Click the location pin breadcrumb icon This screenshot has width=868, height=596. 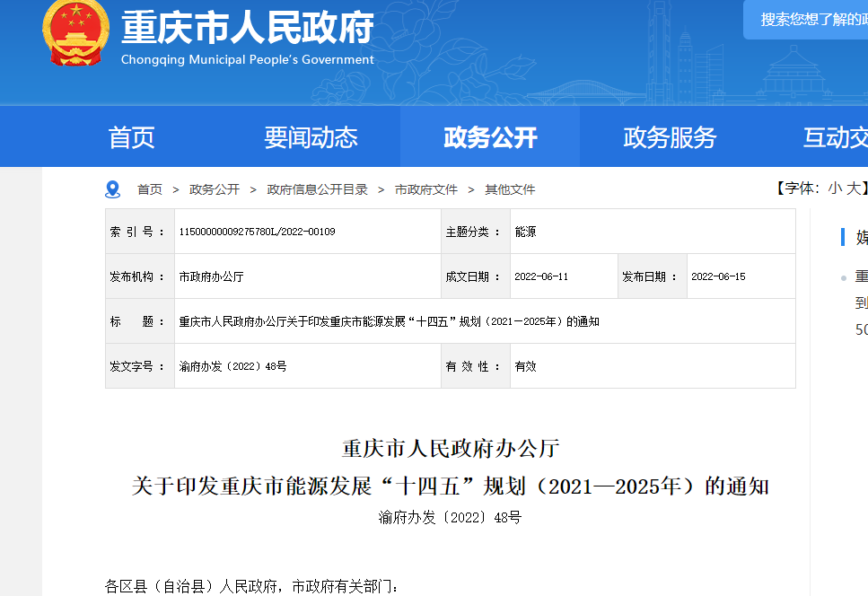[111, 188]
